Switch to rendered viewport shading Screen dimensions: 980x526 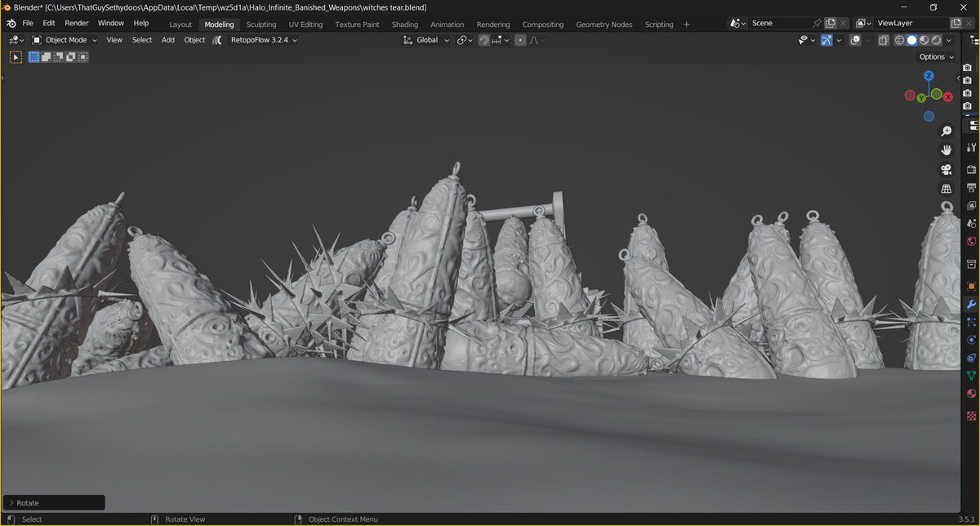(936, 40)
